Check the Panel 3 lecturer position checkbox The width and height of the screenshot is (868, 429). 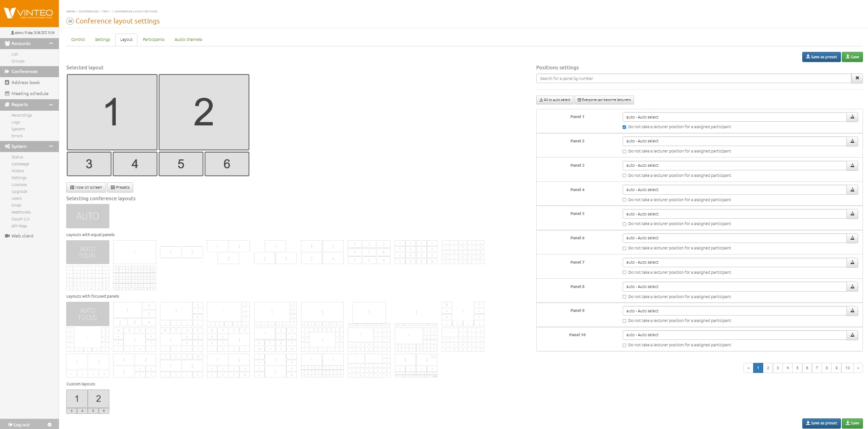624,175
